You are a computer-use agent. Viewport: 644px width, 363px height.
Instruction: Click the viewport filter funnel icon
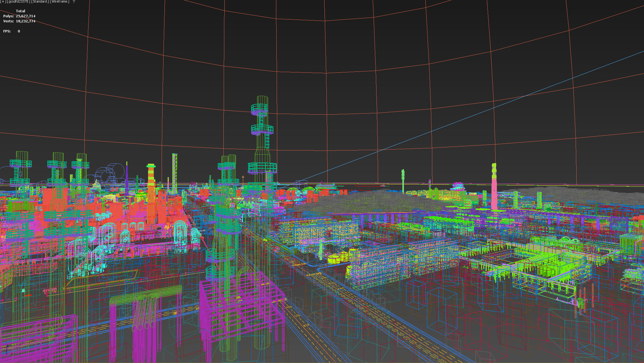point(74,2)
